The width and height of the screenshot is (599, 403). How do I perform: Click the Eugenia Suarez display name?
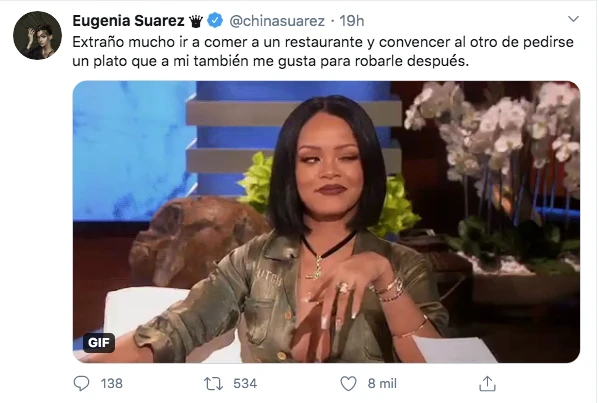(128, 21)
